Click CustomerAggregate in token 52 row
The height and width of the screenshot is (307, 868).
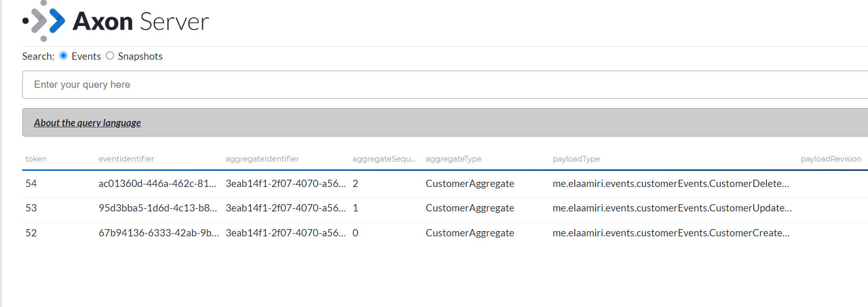coord(470,233)
